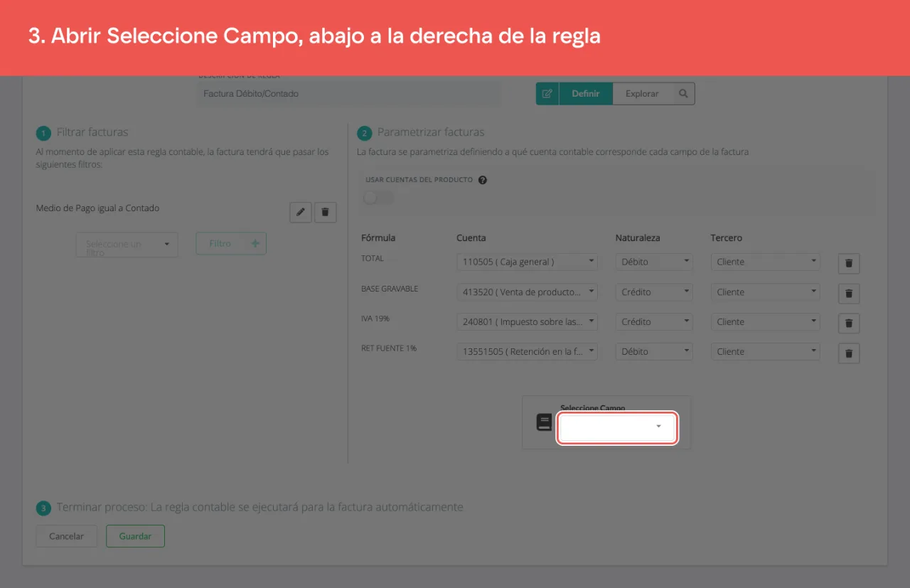Click the green edit icon beside Definir
Viewport: 910px width, 588px height.
click(547, 94)
